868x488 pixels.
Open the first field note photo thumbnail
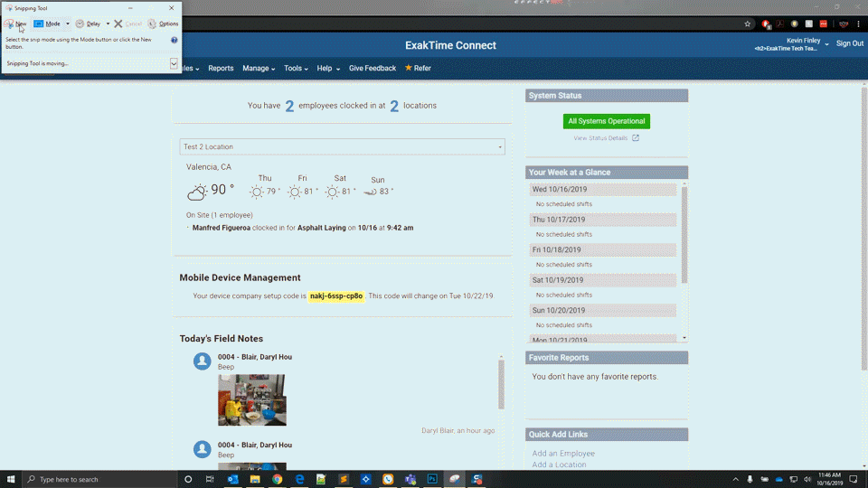(252, 400)
